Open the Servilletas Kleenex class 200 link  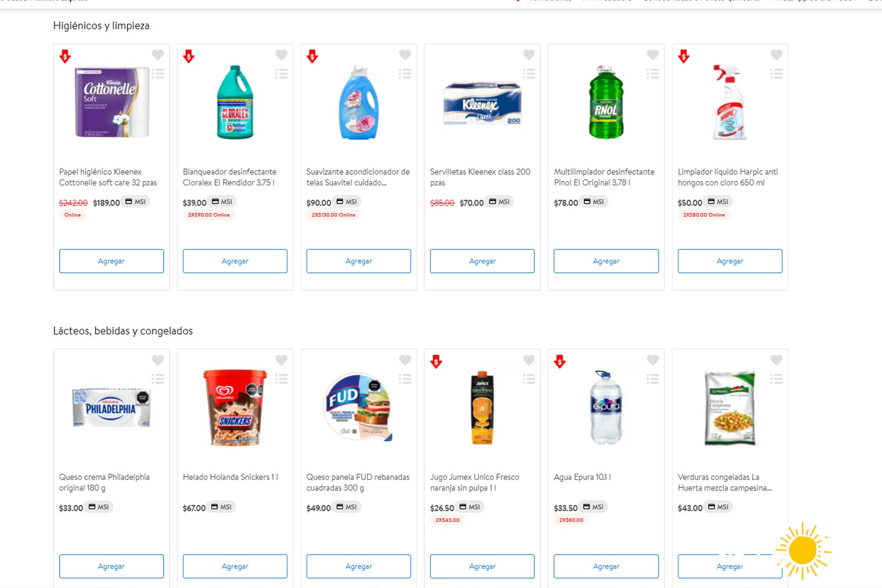point(480,177)
